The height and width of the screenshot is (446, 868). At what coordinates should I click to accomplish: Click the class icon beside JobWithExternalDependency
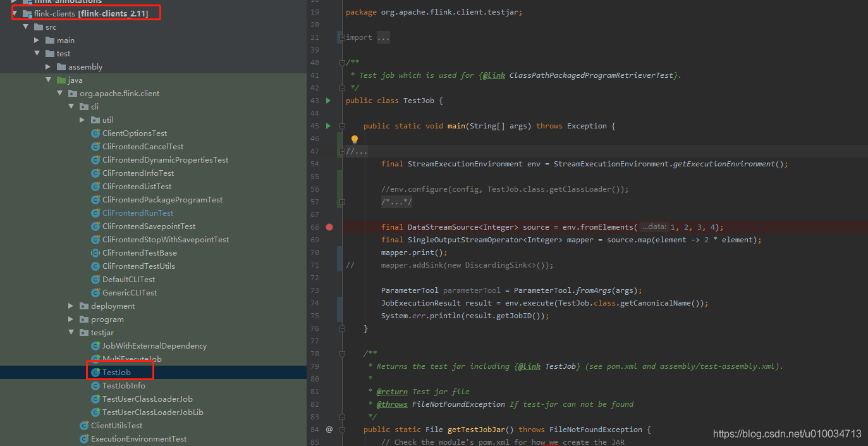[x=95, y=345]
